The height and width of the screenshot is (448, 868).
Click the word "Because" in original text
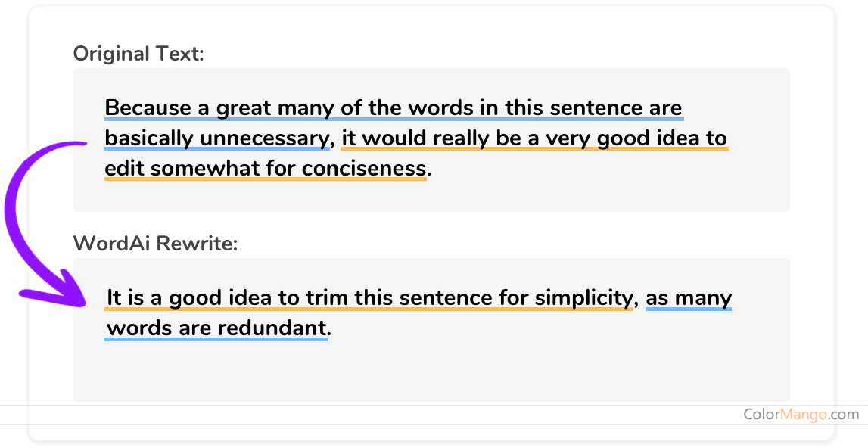pos(148,108)
